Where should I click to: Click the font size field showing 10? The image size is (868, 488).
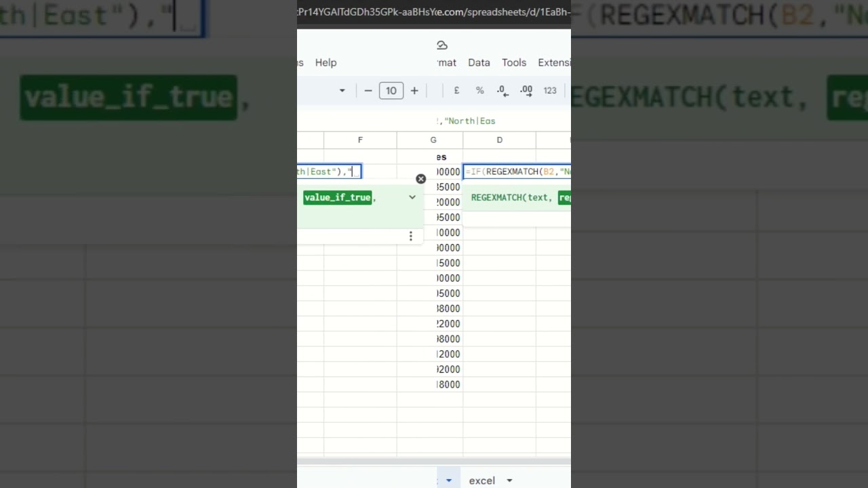click(391, 90)
